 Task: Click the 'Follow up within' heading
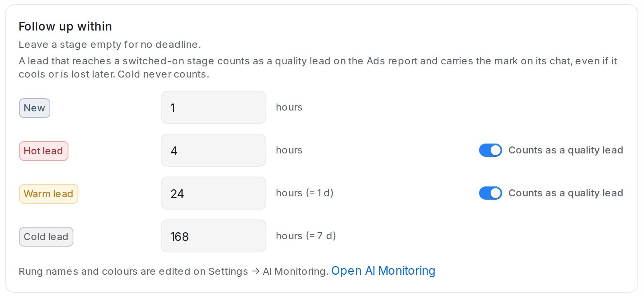click(x=66, y=26)
